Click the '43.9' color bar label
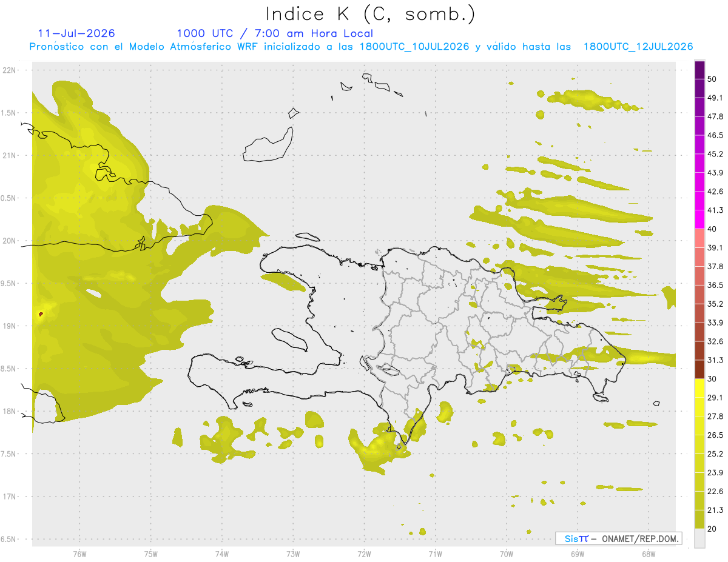The width and height of the screenshot is (728, 562). [x=715, y=173]
